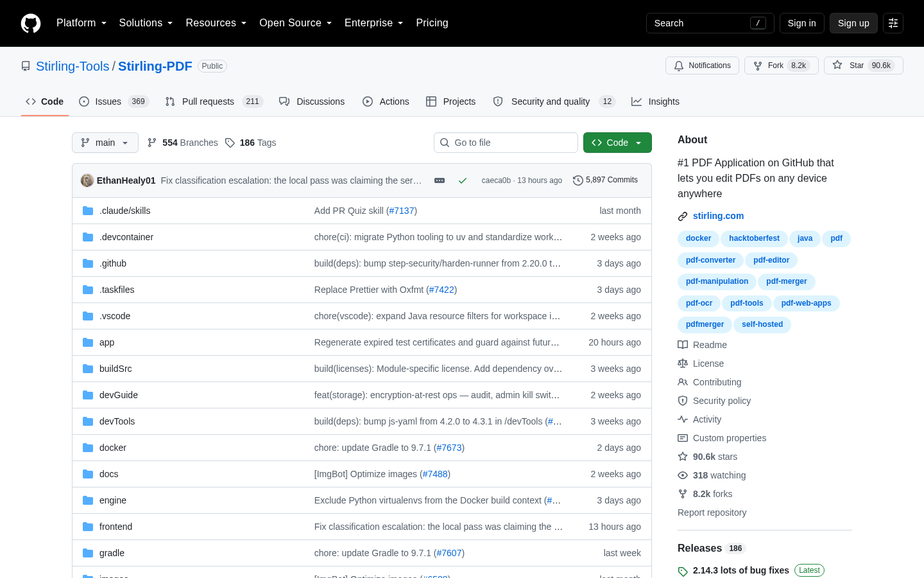Viewport: 924px width, 578px height.
Task: Click the pdf-ocr topic tag
Action: tap(699, 304)
